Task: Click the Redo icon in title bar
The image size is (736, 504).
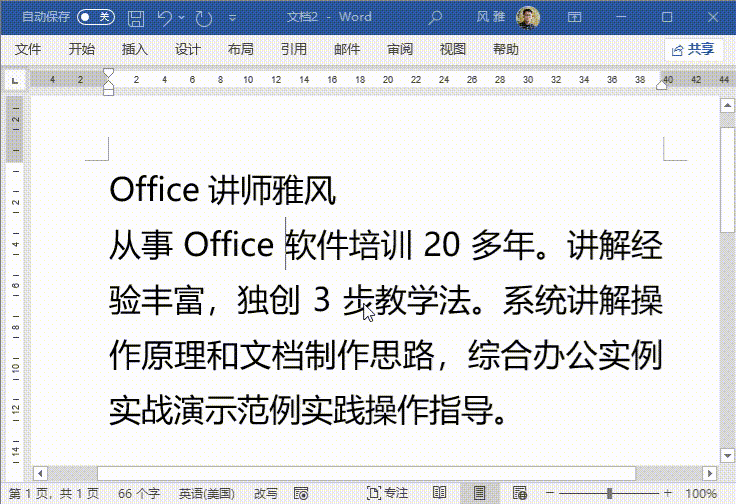Action: click(204, 17)
